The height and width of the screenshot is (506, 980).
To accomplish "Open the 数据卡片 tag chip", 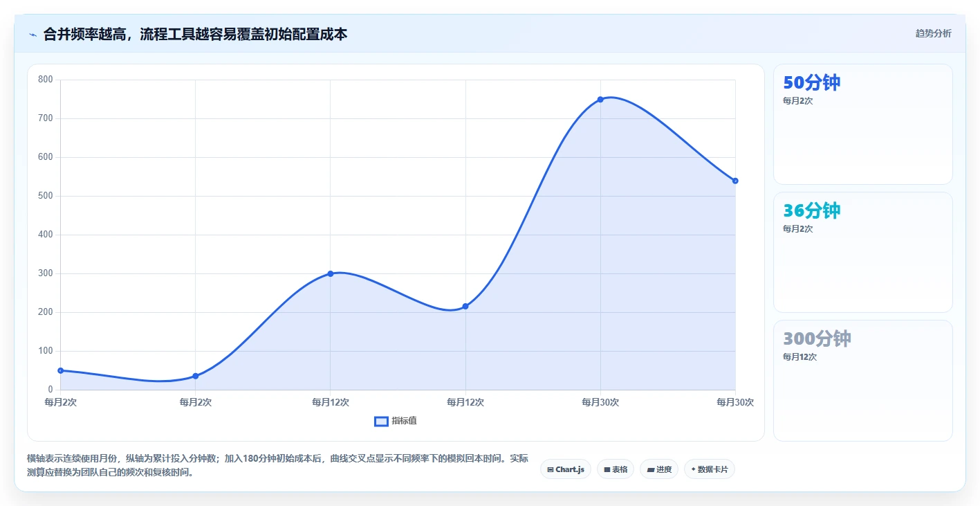I will coord(710,469).
